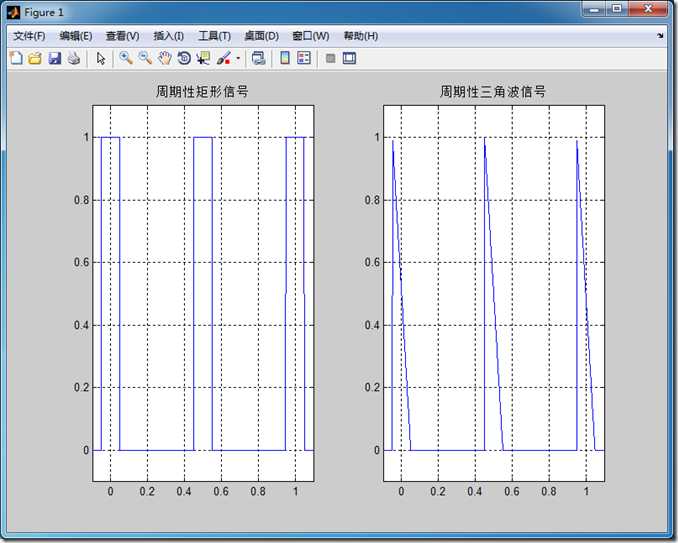Close the Figure 1 window

click(648, 9)
